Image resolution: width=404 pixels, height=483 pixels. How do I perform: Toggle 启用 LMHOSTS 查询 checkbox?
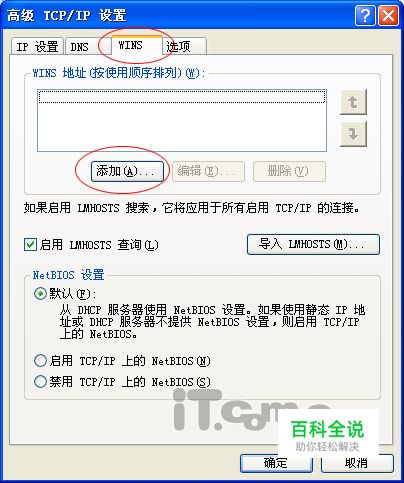pos(30,245)
